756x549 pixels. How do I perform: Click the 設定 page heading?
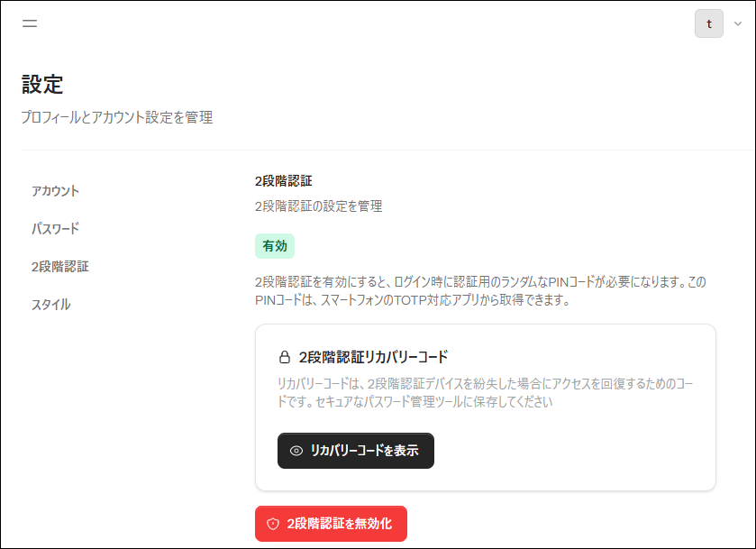click(42, 86)
